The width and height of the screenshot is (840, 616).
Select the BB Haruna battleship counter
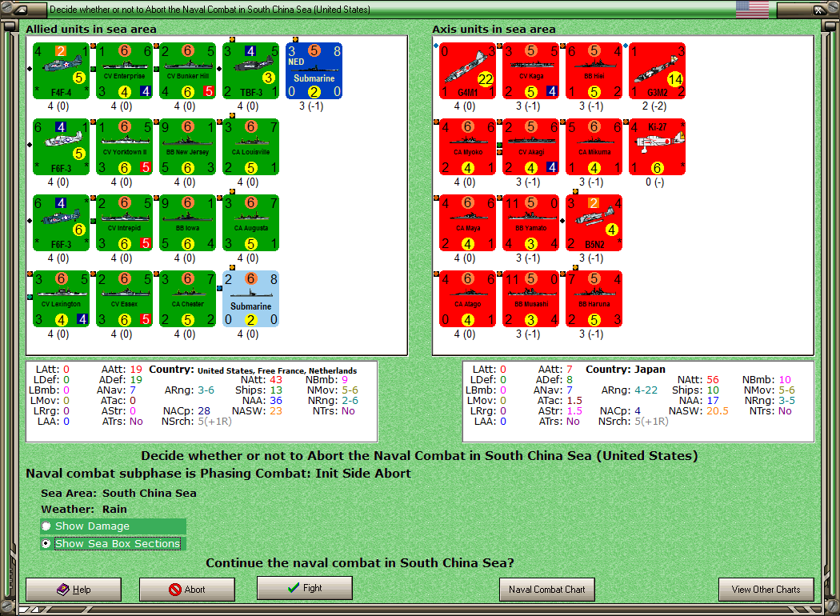(x=594, y=299)
